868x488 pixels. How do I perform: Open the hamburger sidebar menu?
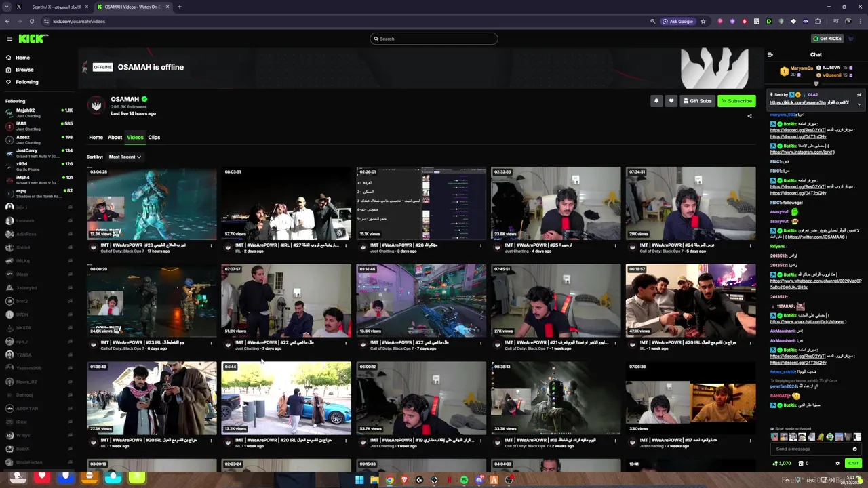click(x=8, y=39)
